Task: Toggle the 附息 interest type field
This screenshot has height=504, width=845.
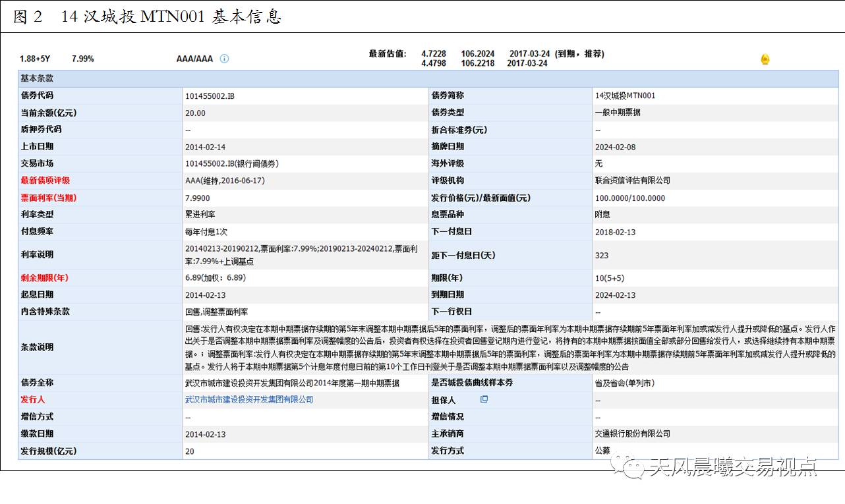Action: tap(600, 215)
